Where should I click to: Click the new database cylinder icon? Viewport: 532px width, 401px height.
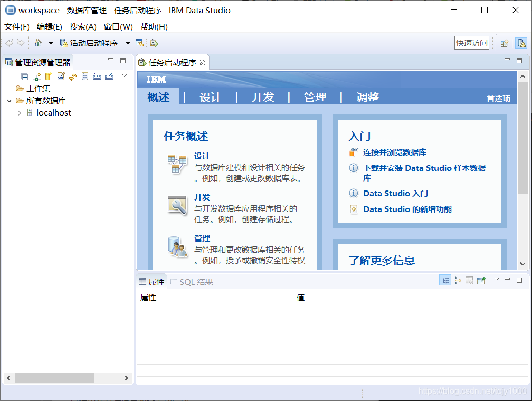(x=49, y=77)
